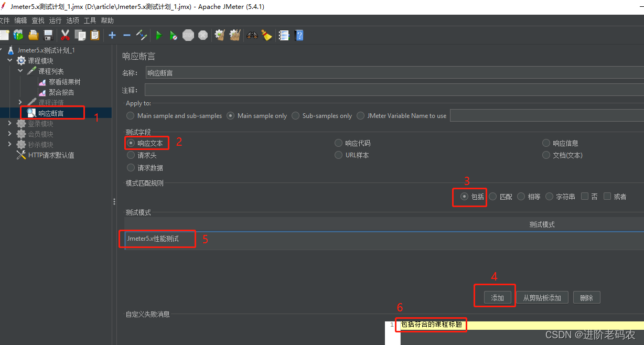Open the 工具 menu
Image resolution: width=644 pixels, height=345 pixels.
click(90, 20)
